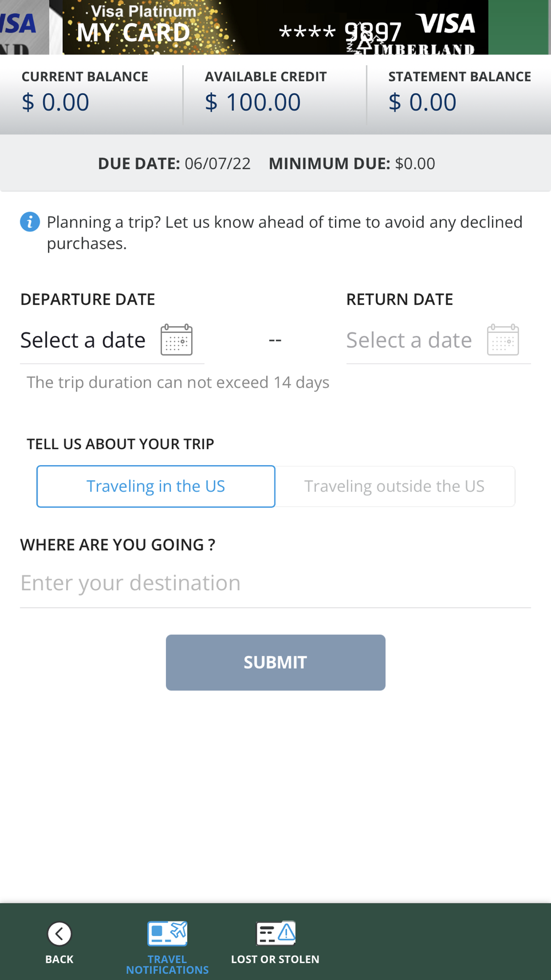Switch to the card on the left

[25, 27]
